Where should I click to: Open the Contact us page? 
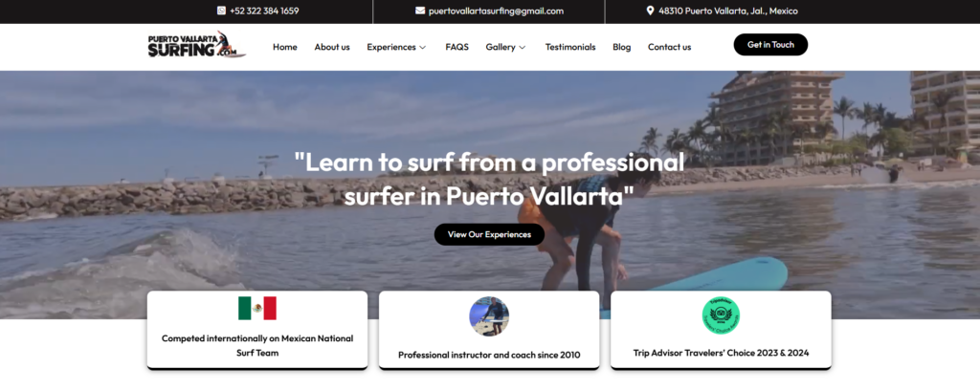(669, 47)
